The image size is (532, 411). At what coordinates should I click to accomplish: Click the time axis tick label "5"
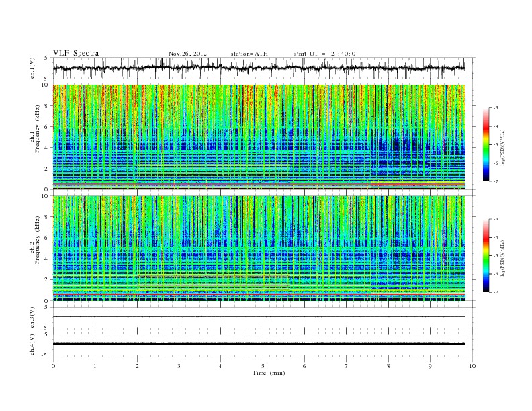click(x=263, y=366)
